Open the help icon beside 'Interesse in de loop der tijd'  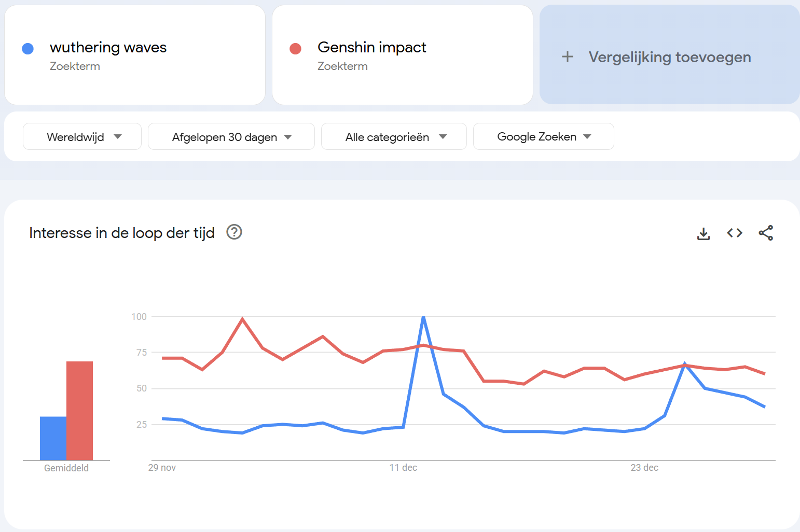pyautogui.click(x=235, y=232)
